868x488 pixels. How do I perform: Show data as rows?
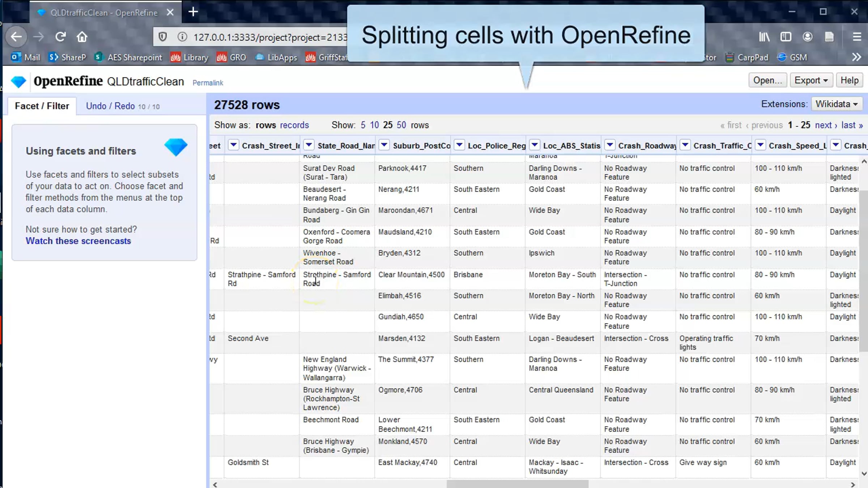point(266,125)
